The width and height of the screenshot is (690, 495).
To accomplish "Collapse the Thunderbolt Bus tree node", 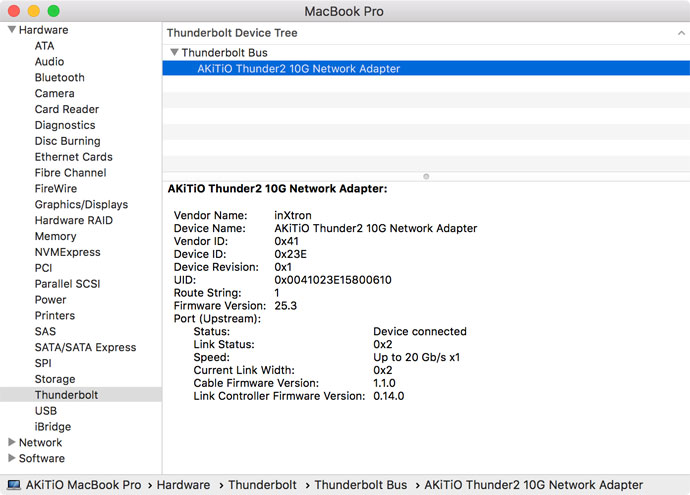I will point(174,53).
